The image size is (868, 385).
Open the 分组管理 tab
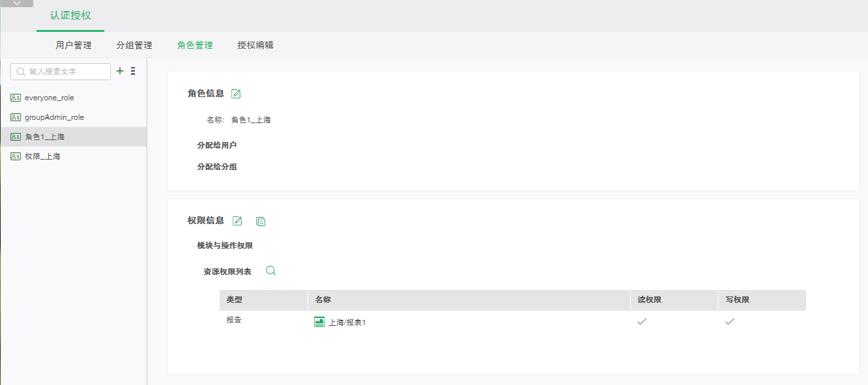pyautogui.click(x=134, y=46)
